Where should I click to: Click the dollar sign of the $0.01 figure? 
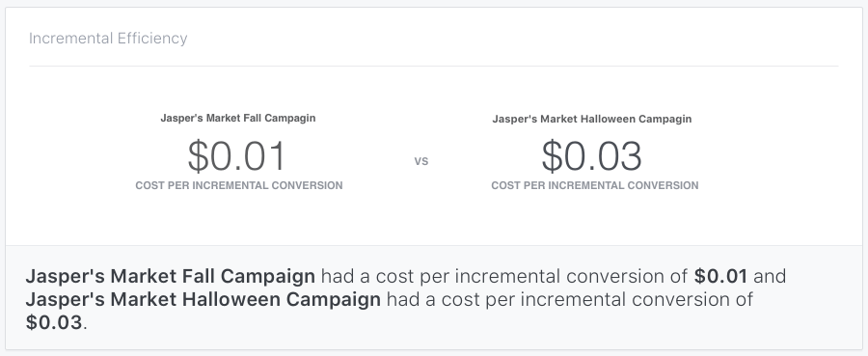tap(198, 155)
